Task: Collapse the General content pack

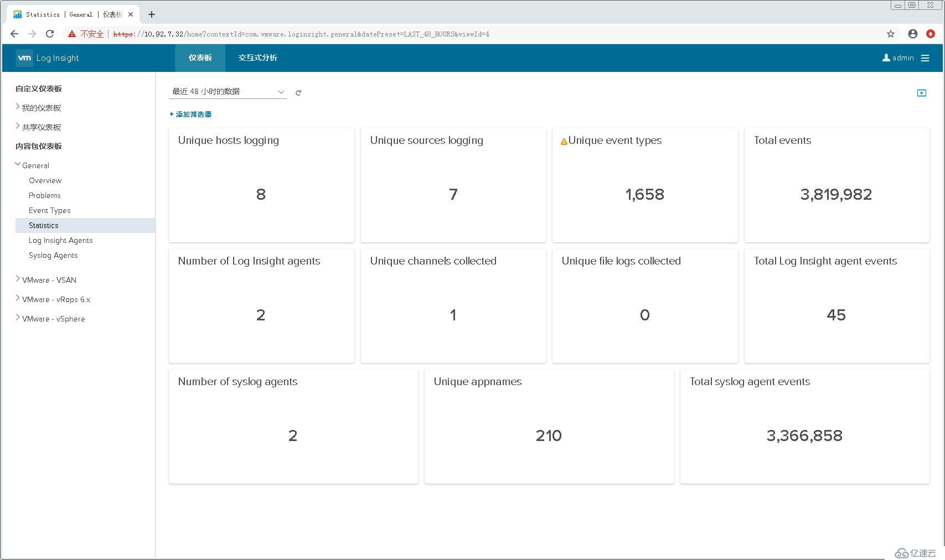Action: (18, 164)
